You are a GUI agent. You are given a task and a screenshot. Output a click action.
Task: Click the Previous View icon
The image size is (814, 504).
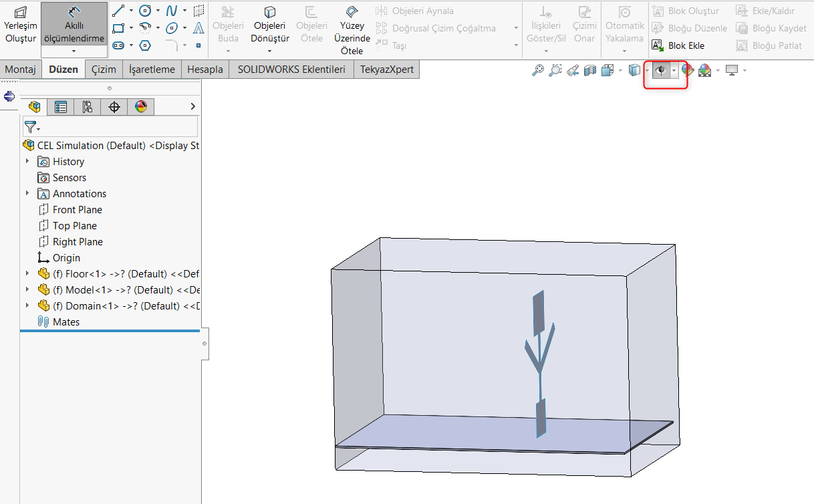(x=572, y=70)
